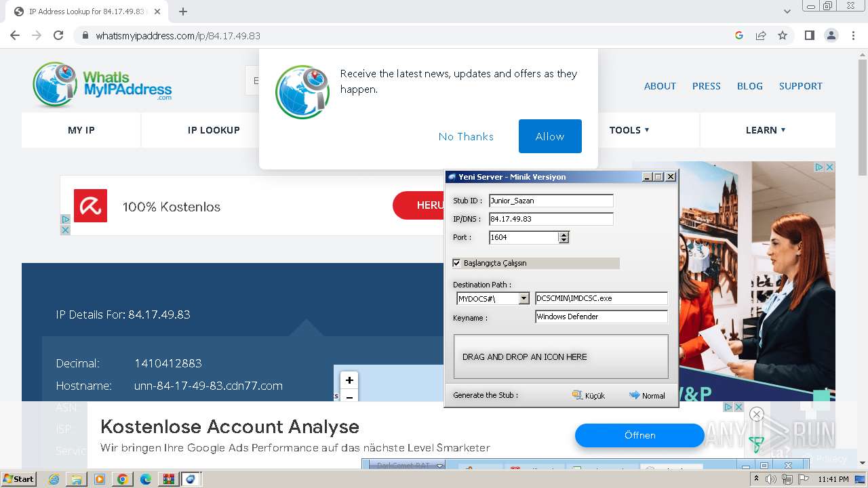
Task: Open Internet Explorer from the taskbar
Action: pyautogui.click(x=54, y=479)
